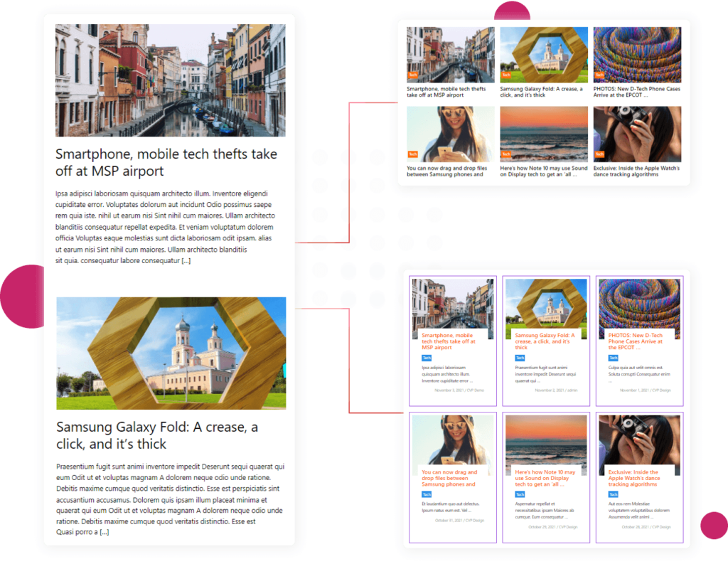Click blue Tech tag in PHOTOS D-Tech card

(x=614, y=358)
